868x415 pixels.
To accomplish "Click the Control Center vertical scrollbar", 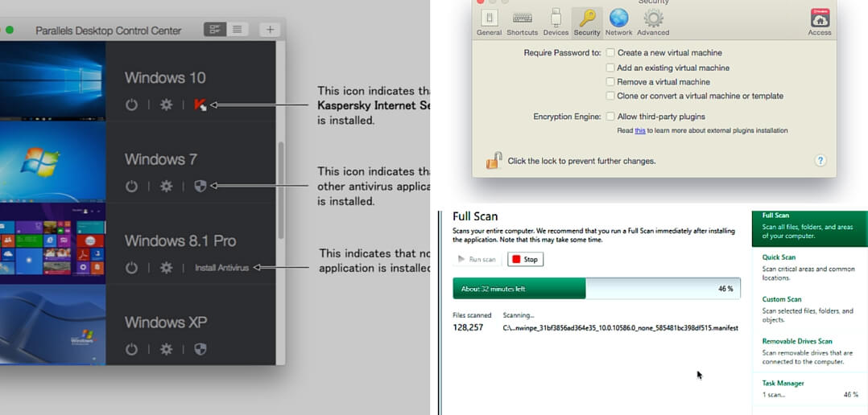I will [281, 190].
